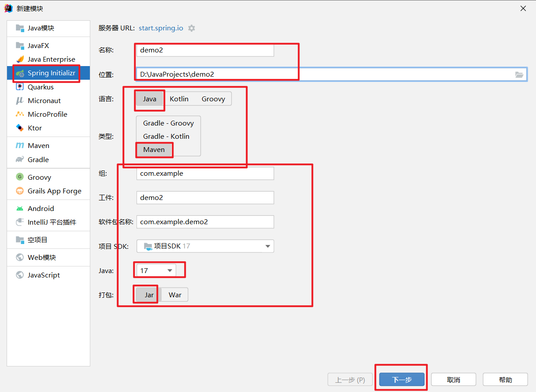Click the folder browse icon in location field
This screenshot has width=536, height=392.
coord(519,74)
